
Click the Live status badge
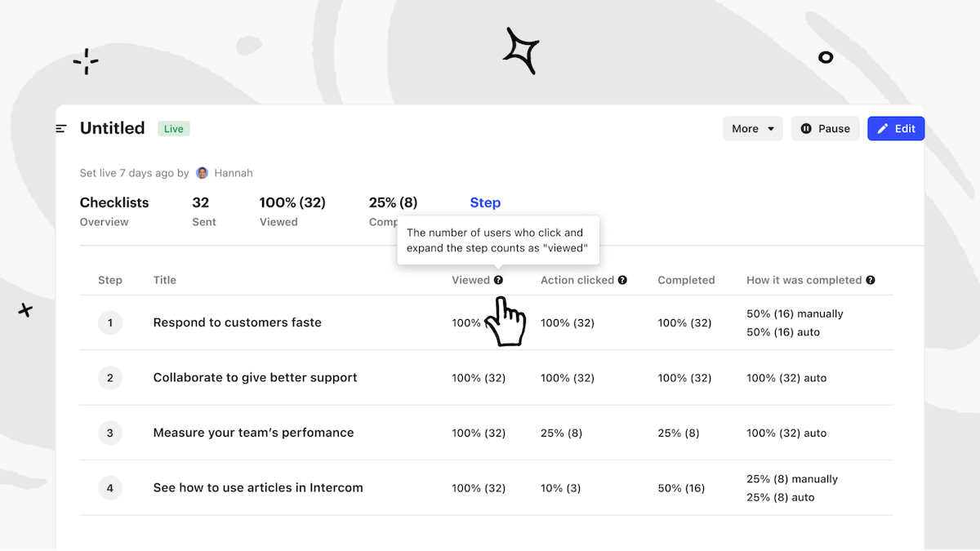pos(173,129)
